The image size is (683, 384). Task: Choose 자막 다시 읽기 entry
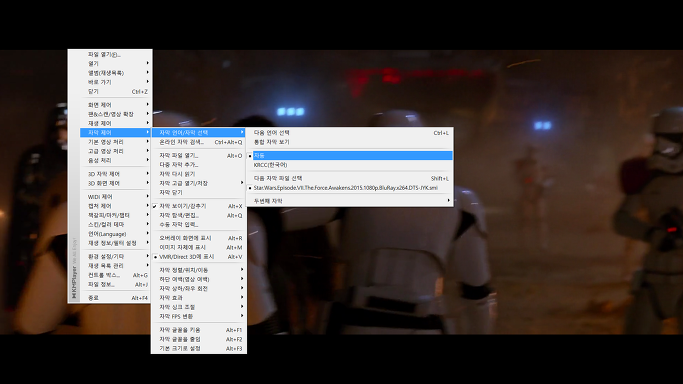199,174
